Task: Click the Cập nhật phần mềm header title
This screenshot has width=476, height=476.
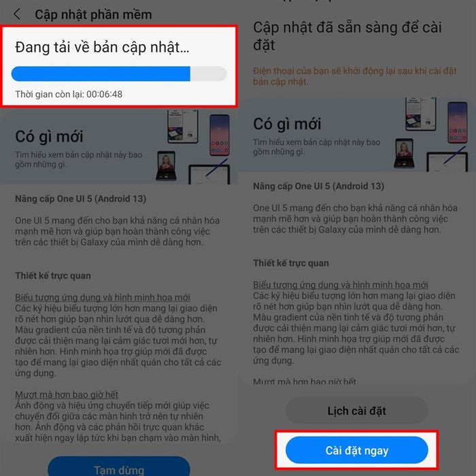Action: (93, 14)
